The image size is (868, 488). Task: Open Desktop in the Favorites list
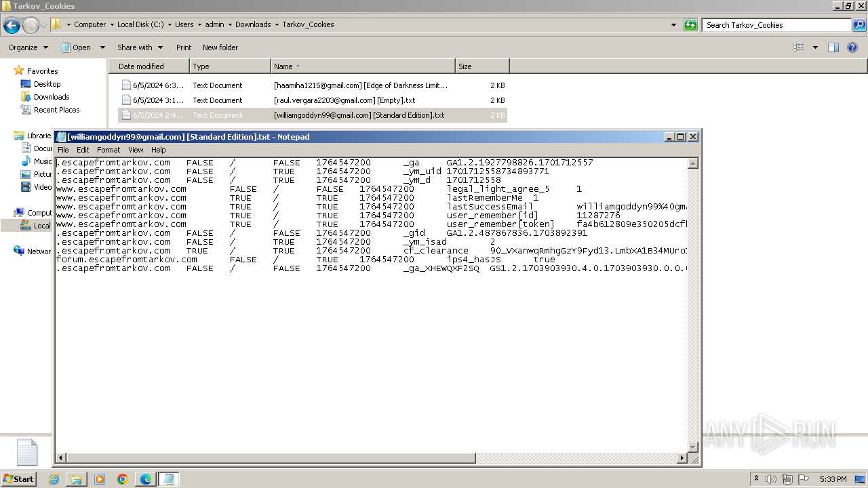(47, 84)
